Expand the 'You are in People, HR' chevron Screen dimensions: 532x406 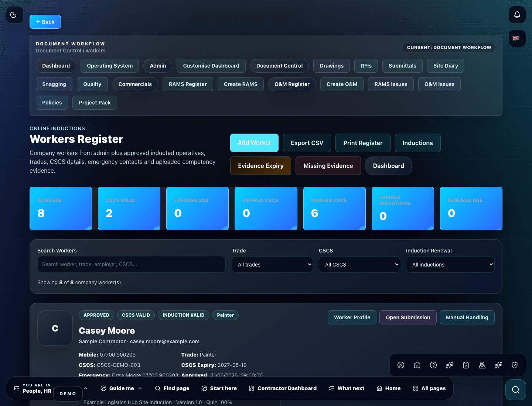86,388
